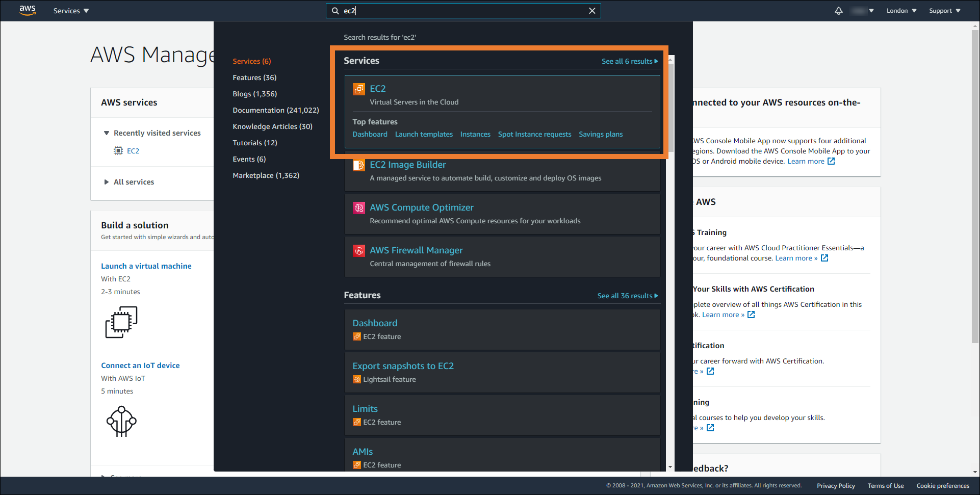Click the Connect an IoT device icon
The image size is (980, 495).
[121, 421]
